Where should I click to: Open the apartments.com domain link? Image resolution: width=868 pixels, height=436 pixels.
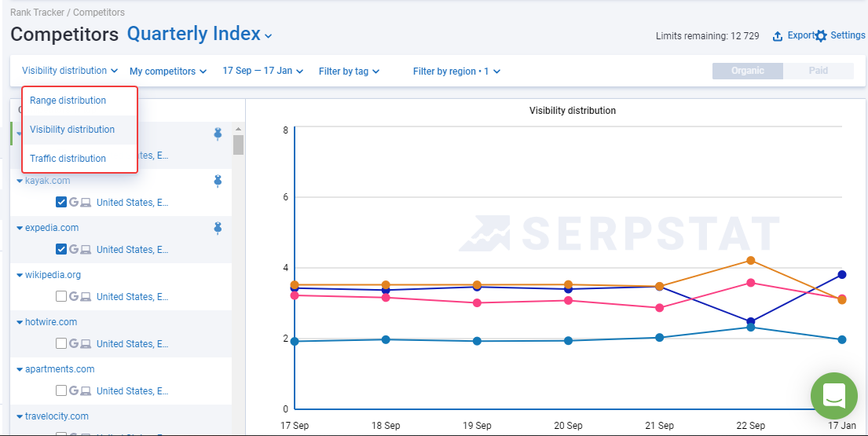tap(60, 368)
